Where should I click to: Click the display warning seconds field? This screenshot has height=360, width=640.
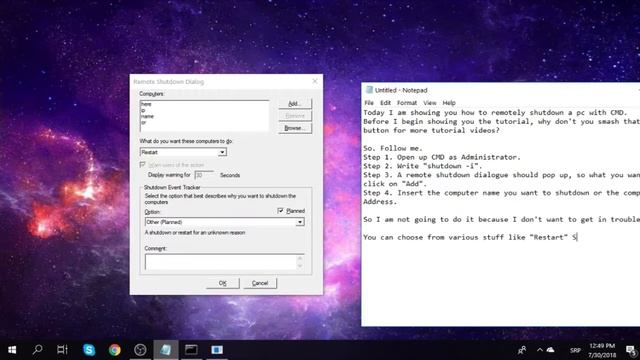pos(204,175)
